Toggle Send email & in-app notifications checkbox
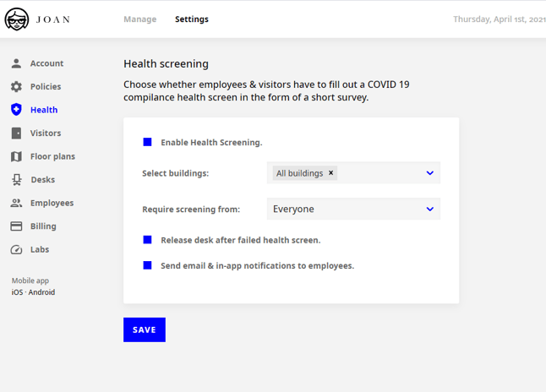Viewport: 546px width, 392px height. (147, 265)
